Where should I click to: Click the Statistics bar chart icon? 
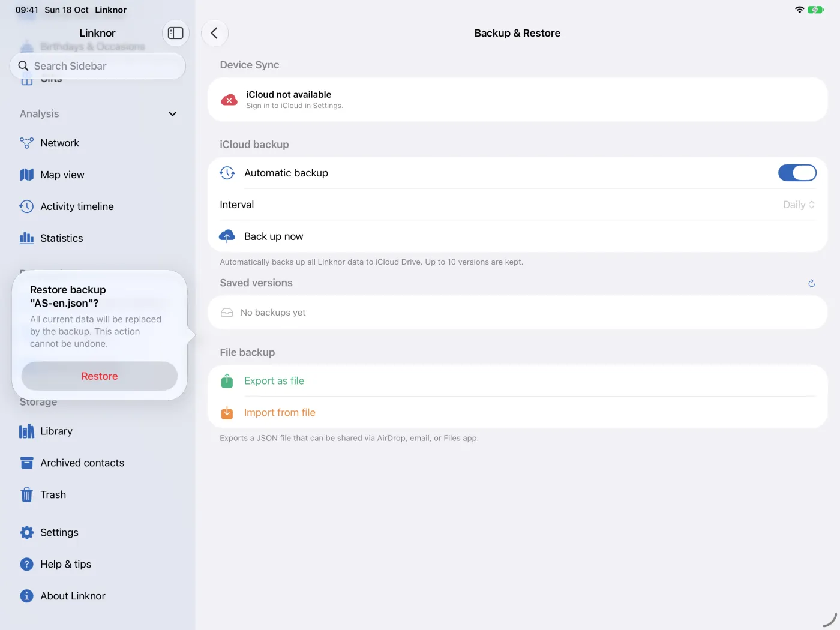pos(26,238)
